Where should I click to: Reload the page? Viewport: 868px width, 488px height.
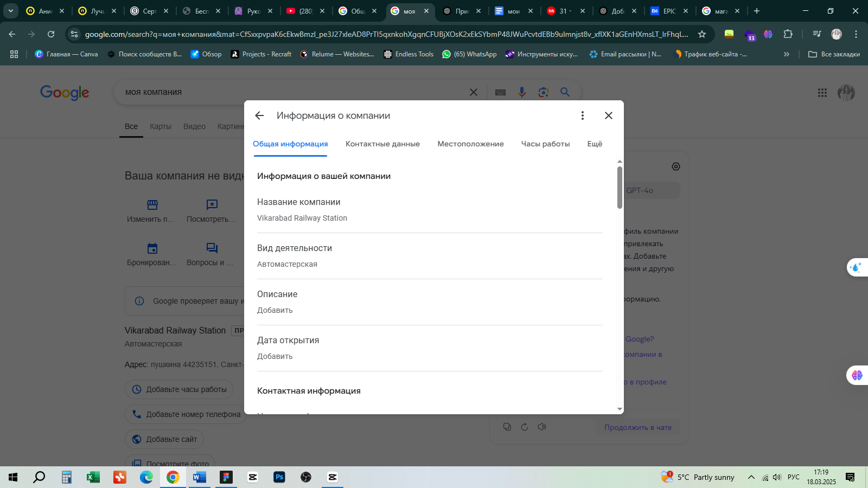(51, 34)
